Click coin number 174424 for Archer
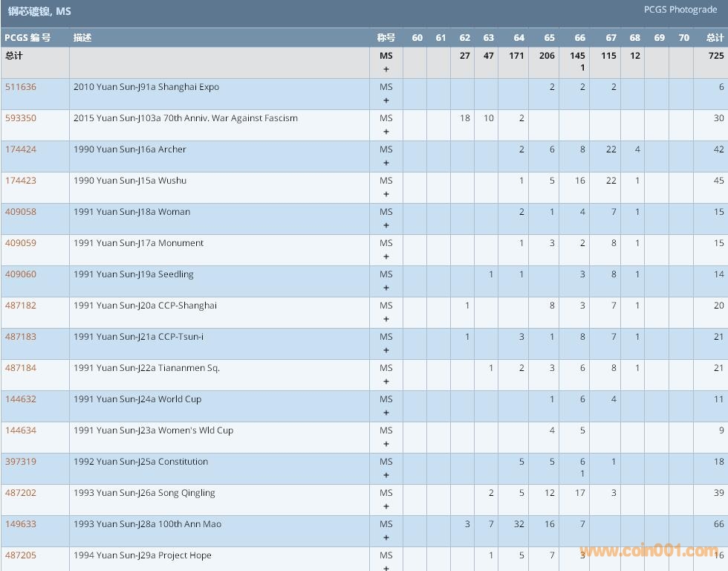728x571 pixels. [x=21, y=149]
